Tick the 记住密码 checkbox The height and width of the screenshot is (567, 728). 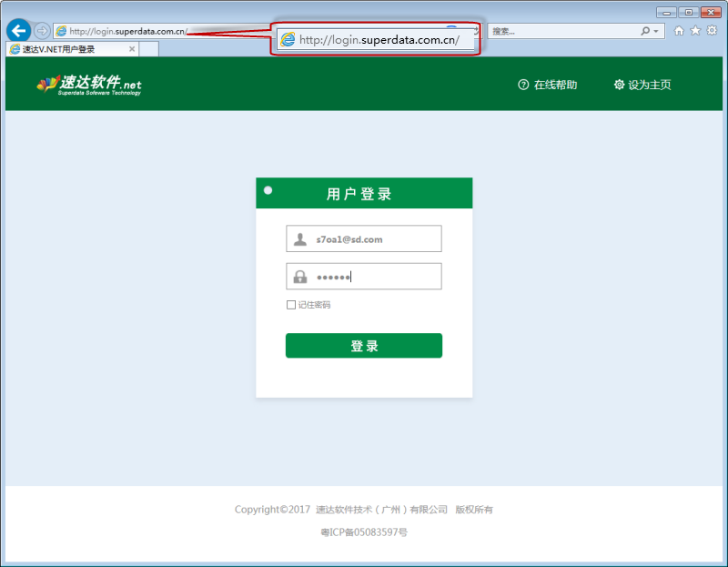(291, 305)
